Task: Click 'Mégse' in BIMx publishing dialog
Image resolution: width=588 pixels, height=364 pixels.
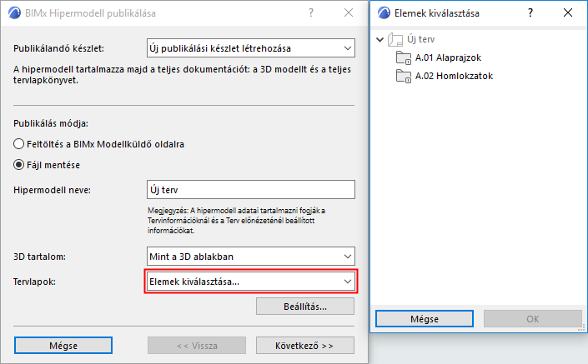Action: (x=63, y=346)
